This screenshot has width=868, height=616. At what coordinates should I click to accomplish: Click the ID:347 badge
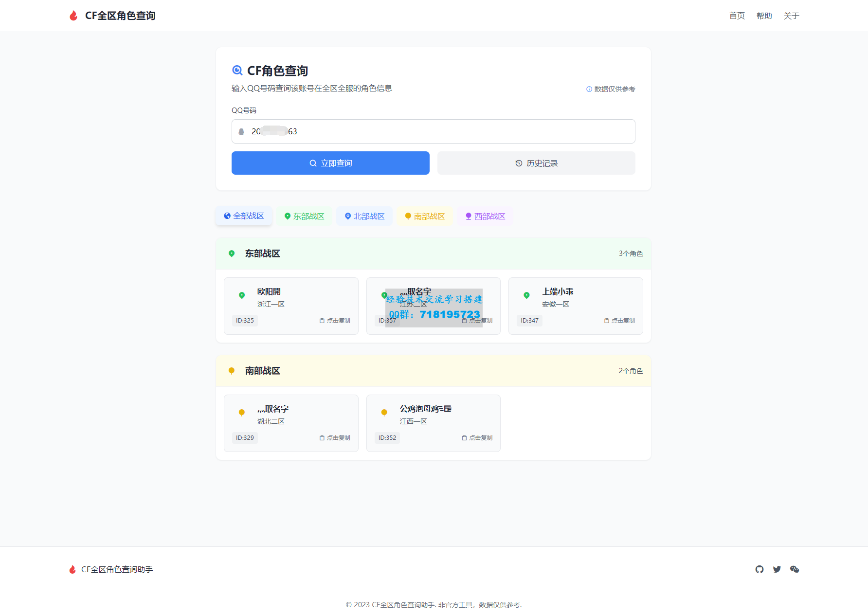pyautogui.click(x=529, y=320)
